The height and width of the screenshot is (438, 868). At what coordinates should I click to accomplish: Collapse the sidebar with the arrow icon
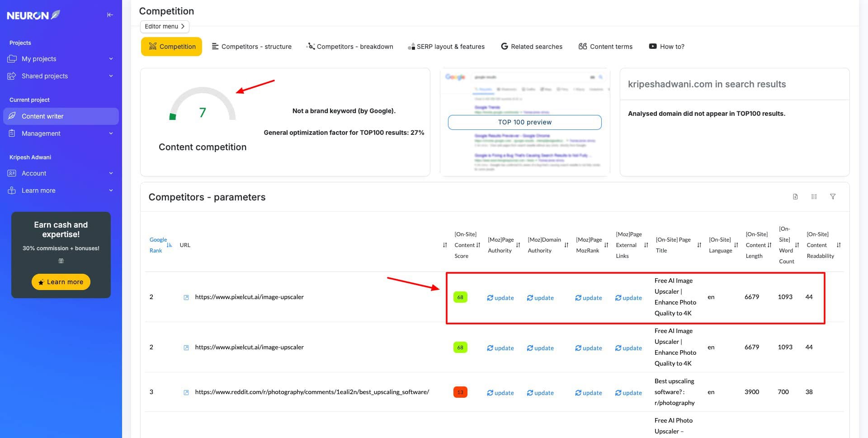point(110,15)
